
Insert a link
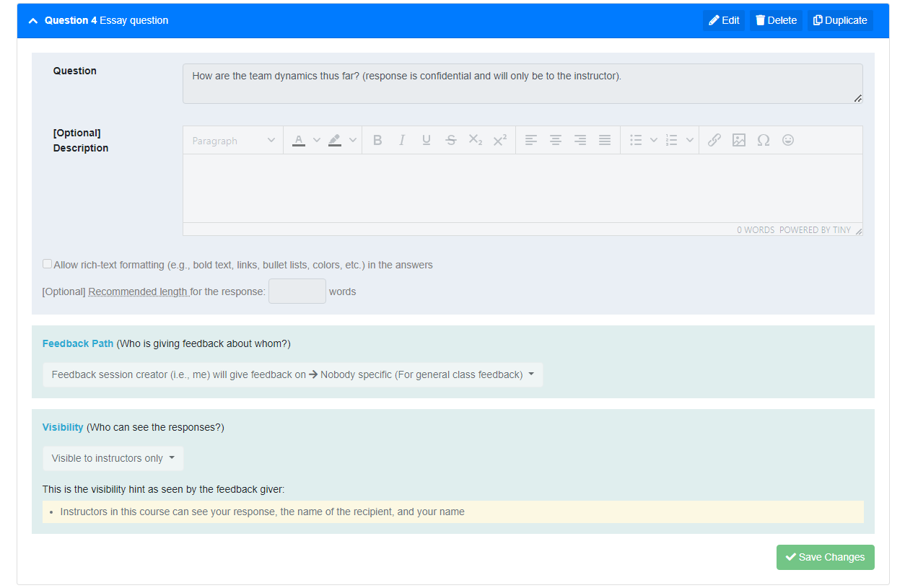[714, 141]
